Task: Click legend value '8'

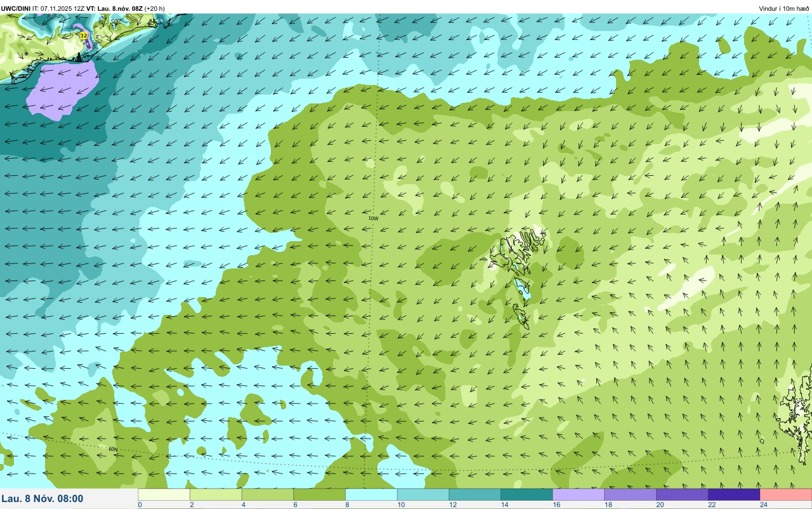Action: point(346,505)
